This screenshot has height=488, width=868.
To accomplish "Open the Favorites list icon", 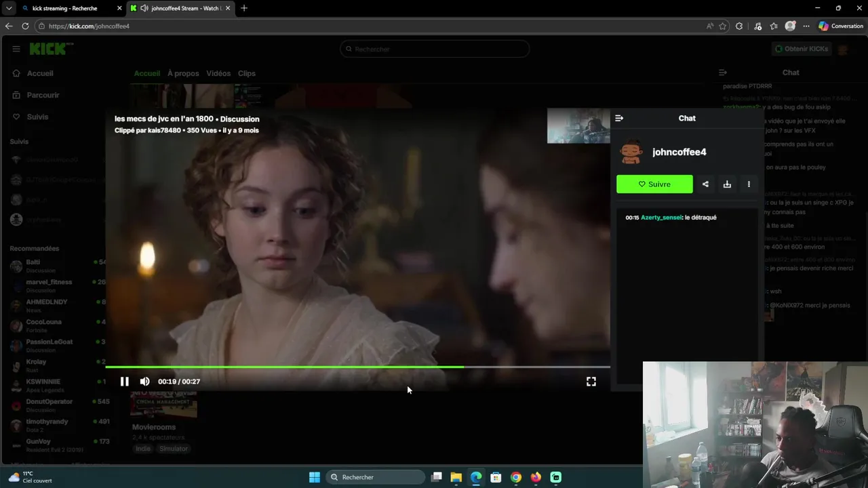I will point(774,26).
